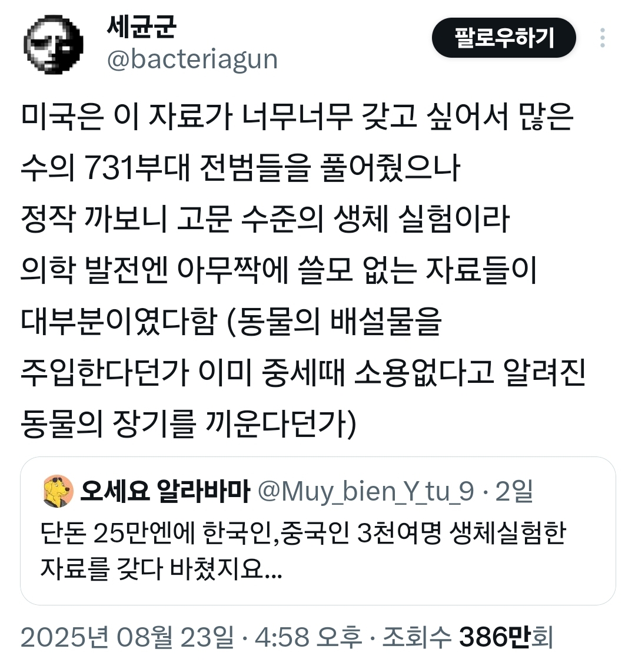Open the 조회수 386만회 view count
Screen dimensions: 635x672
coord(468,637)
